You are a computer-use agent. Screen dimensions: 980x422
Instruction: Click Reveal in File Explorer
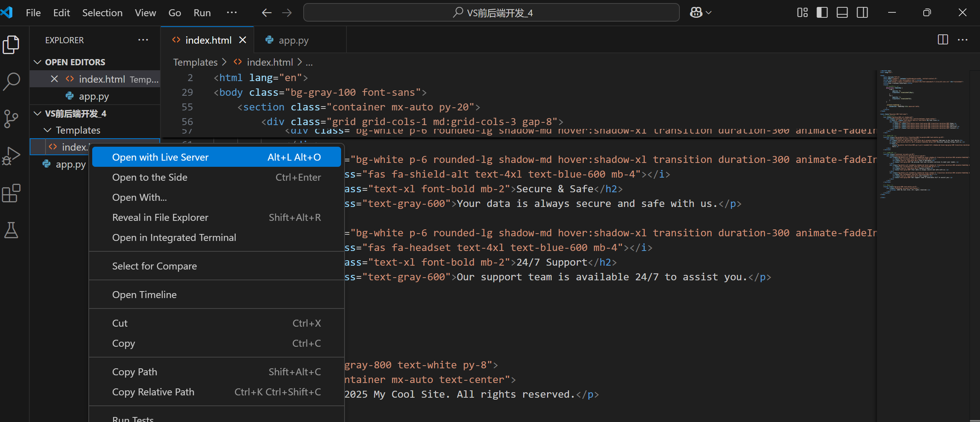coord(160,217)
